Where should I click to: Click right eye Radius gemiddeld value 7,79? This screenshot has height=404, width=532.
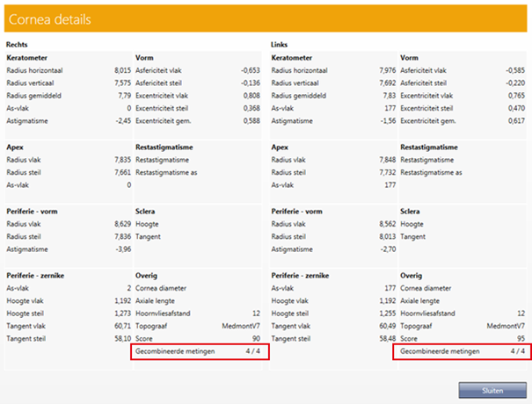coord(123,95)
